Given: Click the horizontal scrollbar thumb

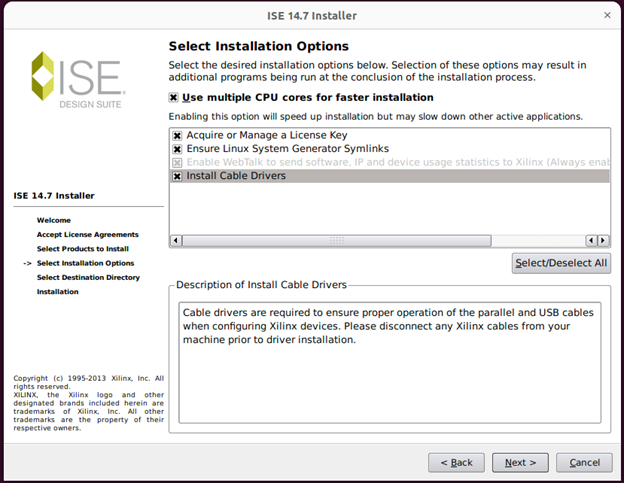Looking at the screenshot, I should pyautogui.click(x=337, y=241).
